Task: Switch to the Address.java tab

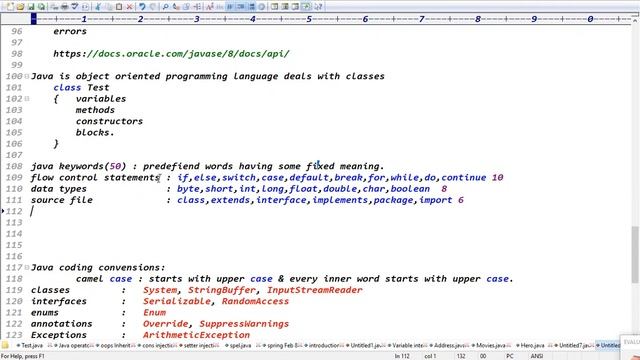Action: 450,345
